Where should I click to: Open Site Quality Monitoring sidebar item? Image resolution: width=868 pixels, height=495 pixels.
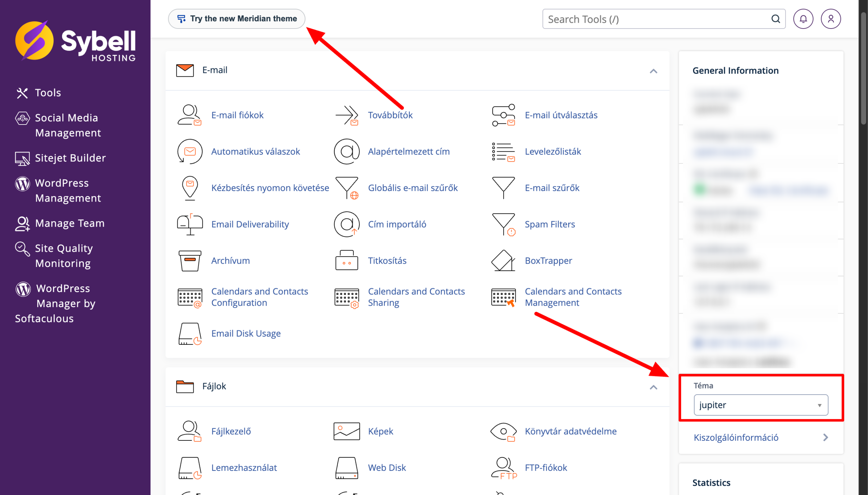pos(54,256)
